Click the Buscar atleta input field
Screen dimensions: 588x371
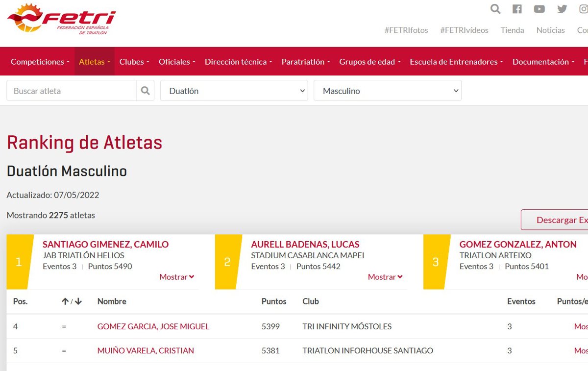pyautogui.click(x=72, y=91)
